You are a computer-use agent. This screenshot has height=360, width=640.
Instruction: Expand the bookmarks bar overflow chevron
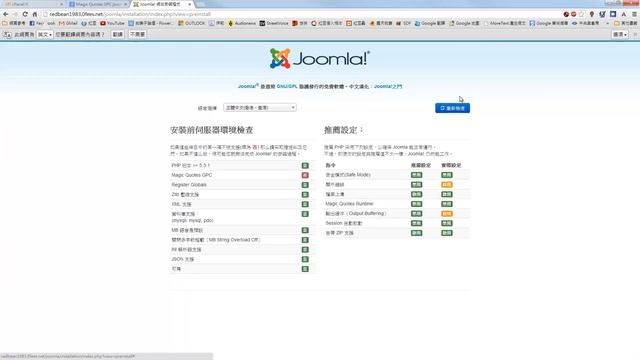click(608, 23)
